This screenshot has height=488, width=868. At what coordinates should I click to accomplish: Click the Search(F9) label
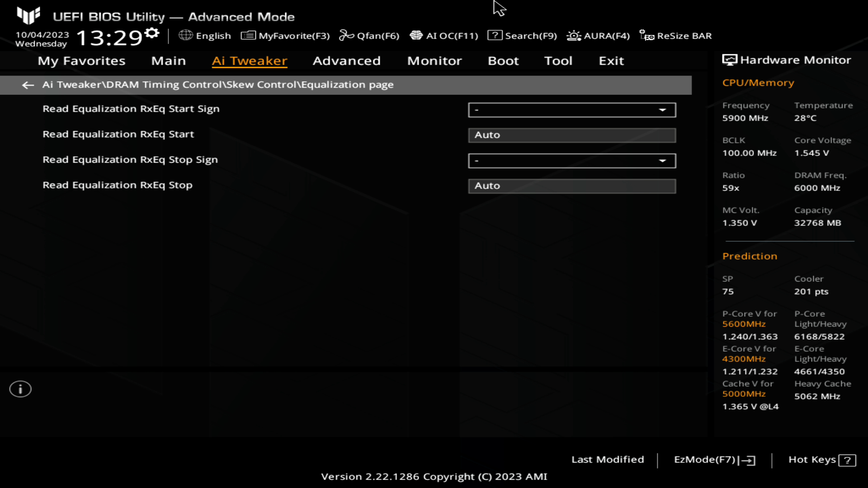pyautogui.click(x=531, y=36)
